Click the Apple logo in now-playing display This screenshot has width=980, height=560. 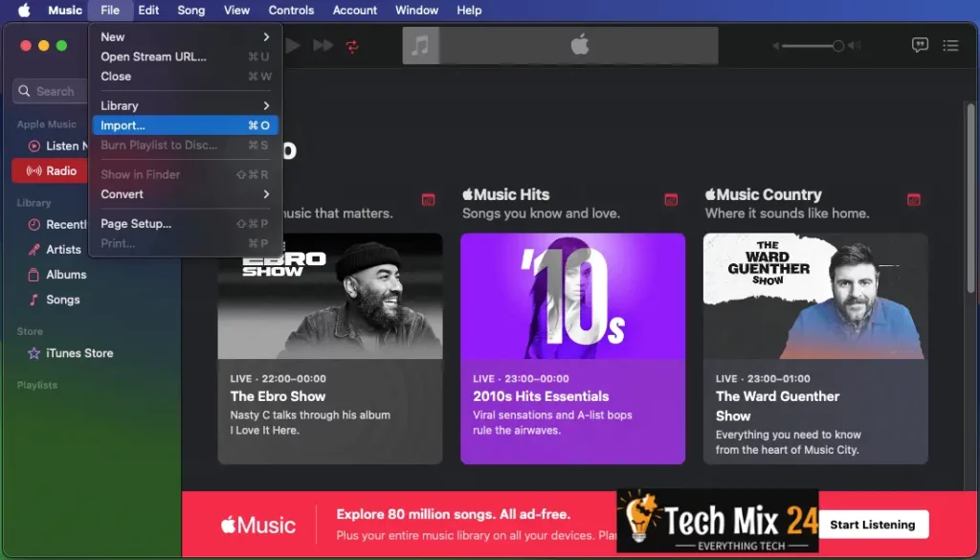click(x=579, y=45)
